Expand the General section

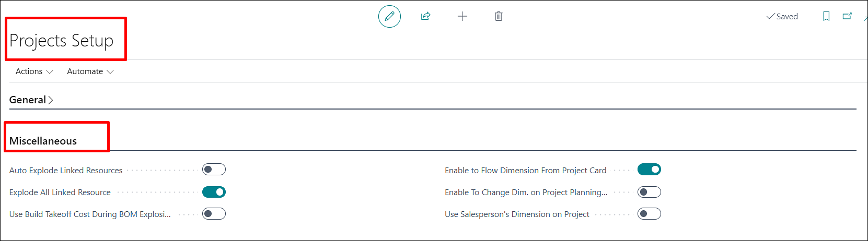point(31,100)
